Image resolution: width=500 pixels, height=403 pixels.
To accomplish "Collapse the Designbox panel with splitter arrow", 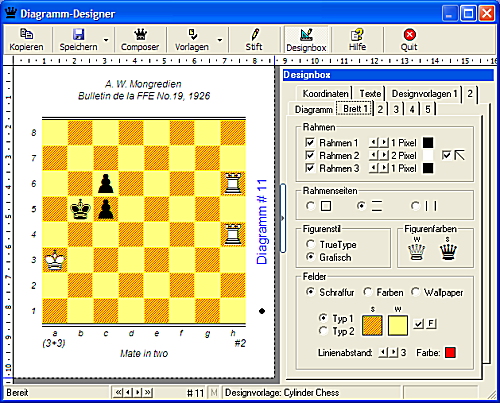I will (283, 218).
